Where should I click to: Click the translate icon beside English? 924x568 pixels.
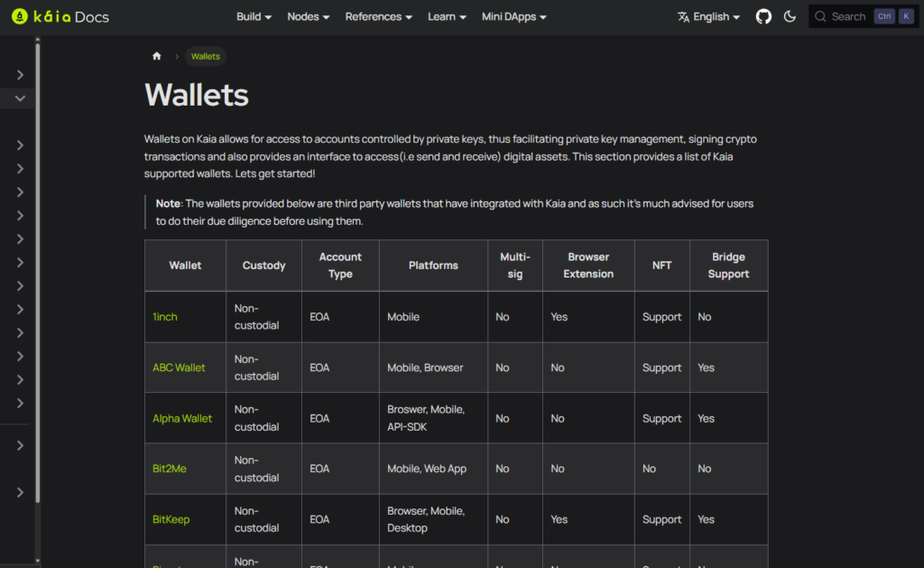[684, 17]
